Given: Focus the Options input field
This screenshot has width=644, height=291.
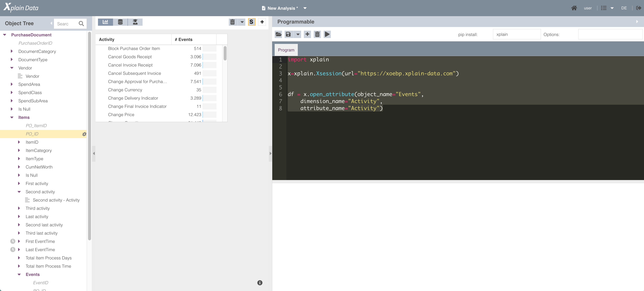Looking at the screenshot, I should tap(610, 34).
